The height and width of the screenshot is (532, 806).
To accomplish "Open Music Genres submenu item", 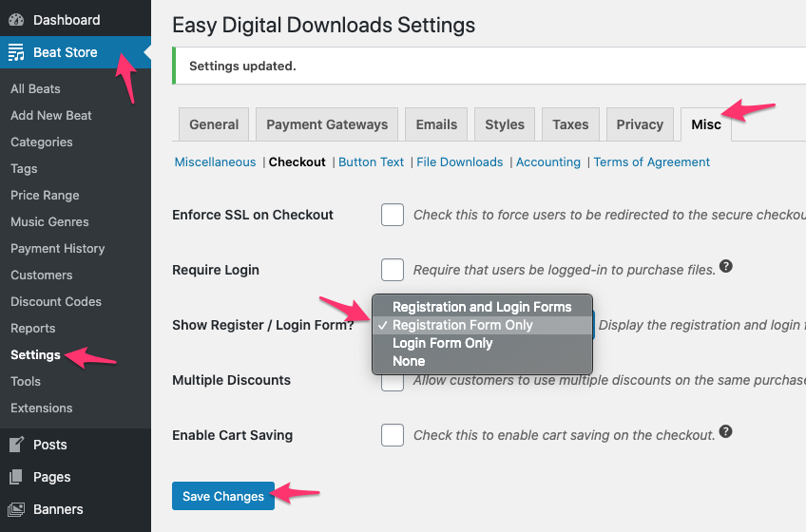I will tap(49, 222).
